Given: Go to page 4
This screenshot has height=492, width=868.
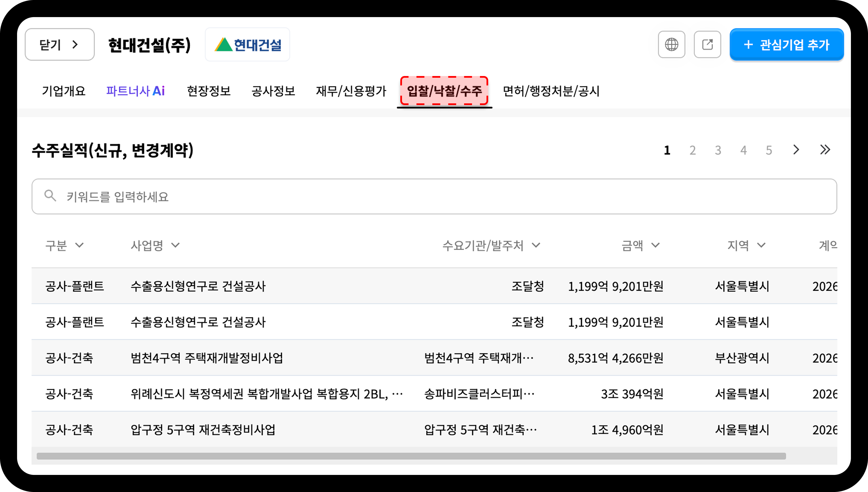Looking at the screenshot, I should 743,150.
